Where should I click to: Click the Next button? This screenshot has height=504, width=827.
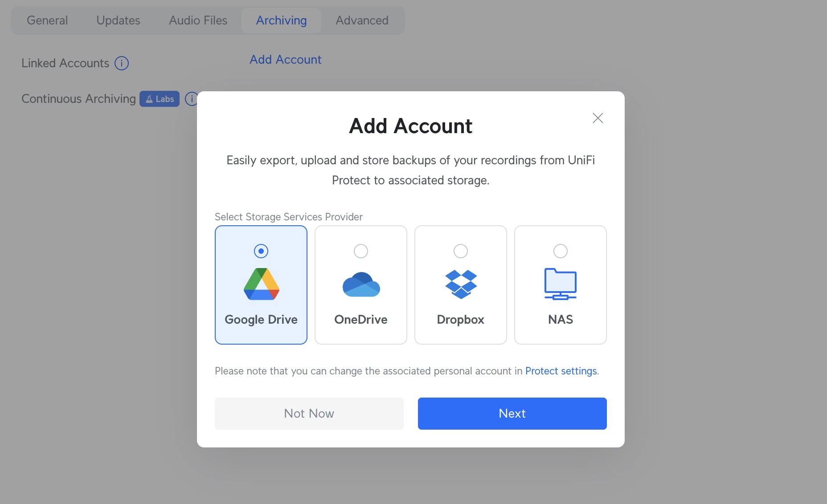(x=512, y=414)
